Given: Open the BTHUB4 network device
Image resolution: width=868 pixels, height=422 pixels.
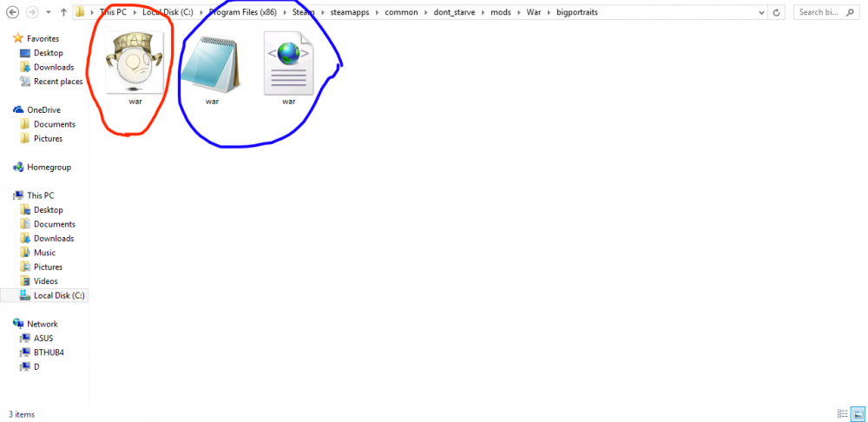Looking at the screenshot, I should tap(49, 353).
